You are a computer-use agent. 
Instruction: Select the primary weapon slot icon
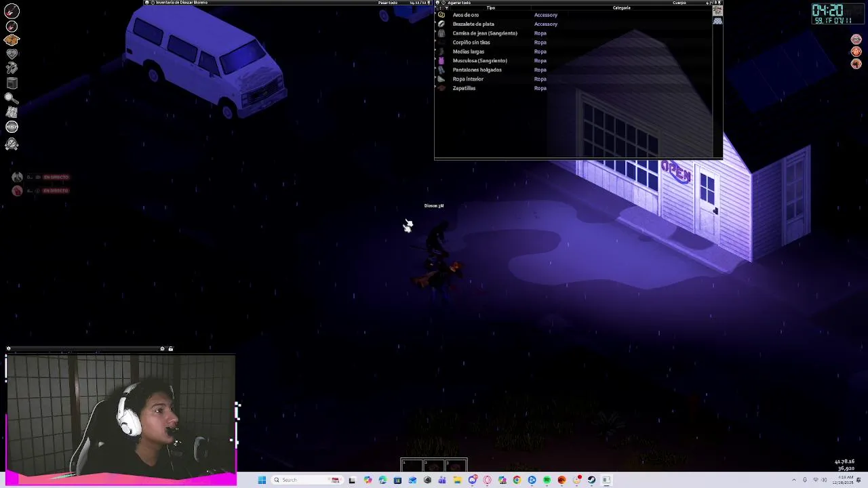(x=12, y=12)
